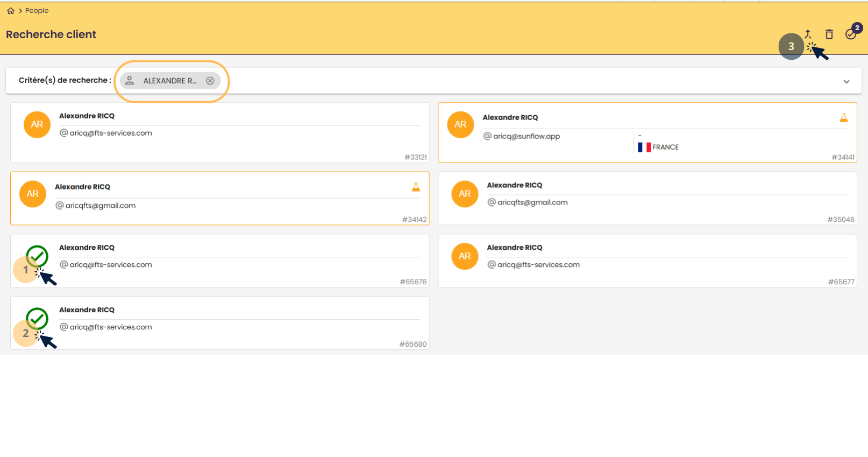Go to the home breadcrumb icon
The width and height of the screenshot is (868, 457).
(11, 11)
